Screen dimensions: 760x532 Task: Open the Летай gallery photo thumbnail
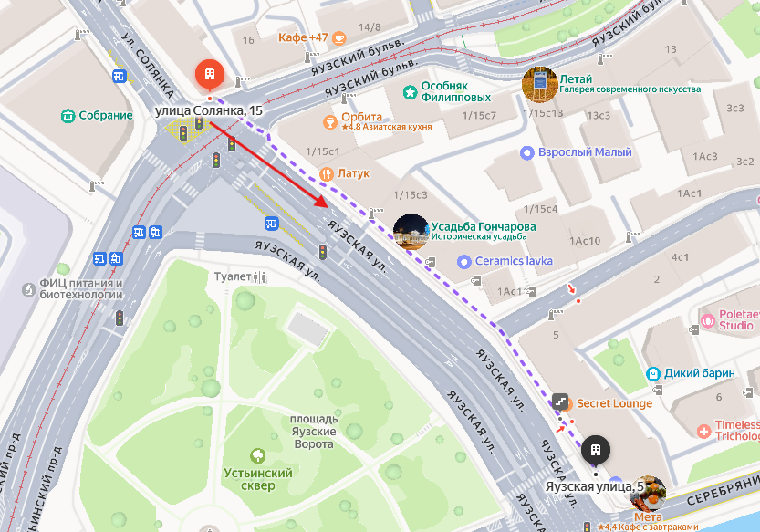click(x=540, y=84)
